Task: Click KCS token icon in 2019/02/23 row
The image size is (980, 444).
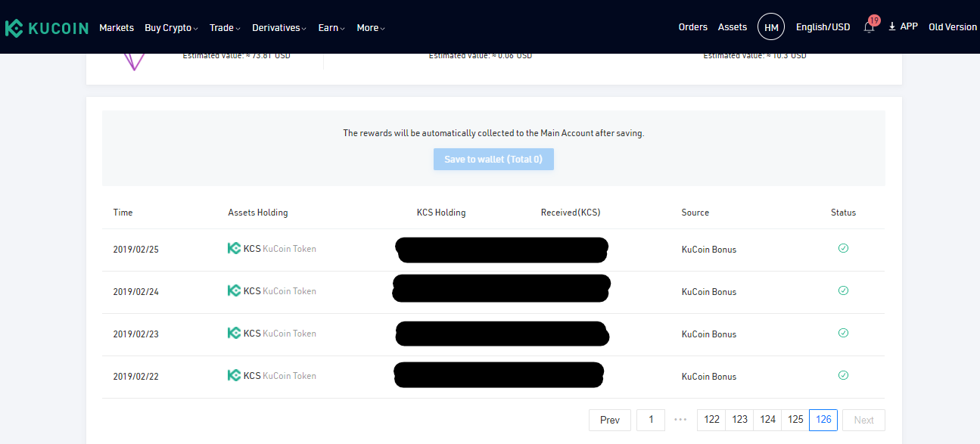Action: click(234, 333)
